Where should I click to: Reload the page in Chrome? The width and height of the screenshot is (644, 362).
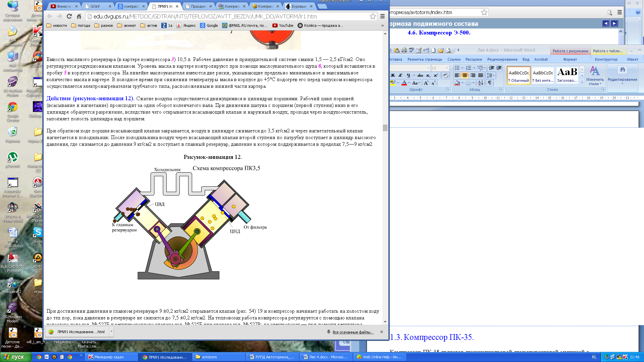(69, 16)
